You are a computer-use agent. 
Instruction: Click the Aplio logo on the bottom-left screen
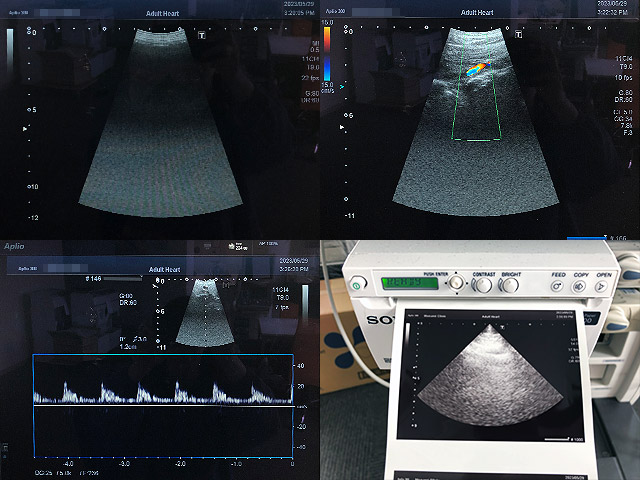point(14,246)
